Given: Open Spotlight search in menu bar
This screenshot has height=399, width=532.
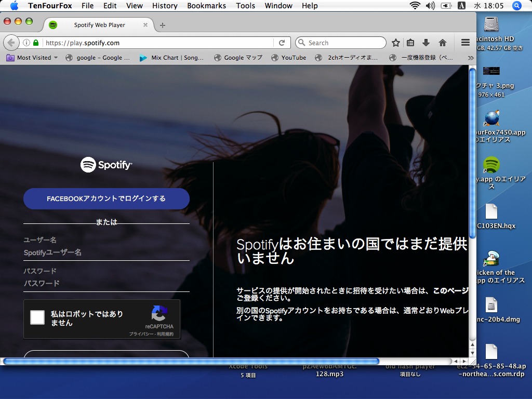Looking at the screenshot, I should pos(517,6).
